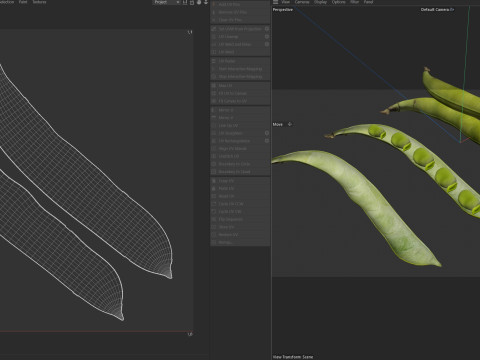Click the UV Weld command
Viewport: 480px width, 360px height.
(240, 52)
